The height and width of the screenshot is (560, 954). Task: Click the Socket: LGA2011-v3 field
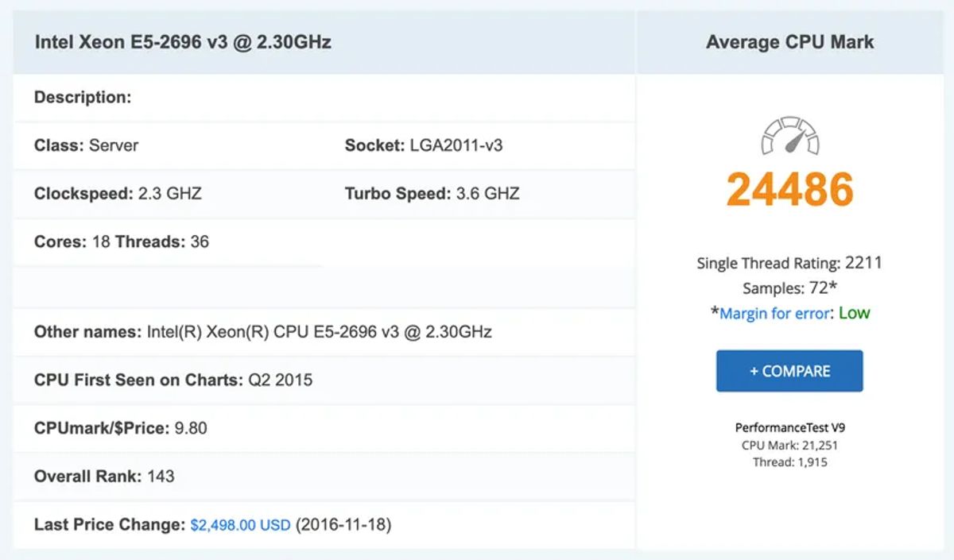tap(424, 145)
